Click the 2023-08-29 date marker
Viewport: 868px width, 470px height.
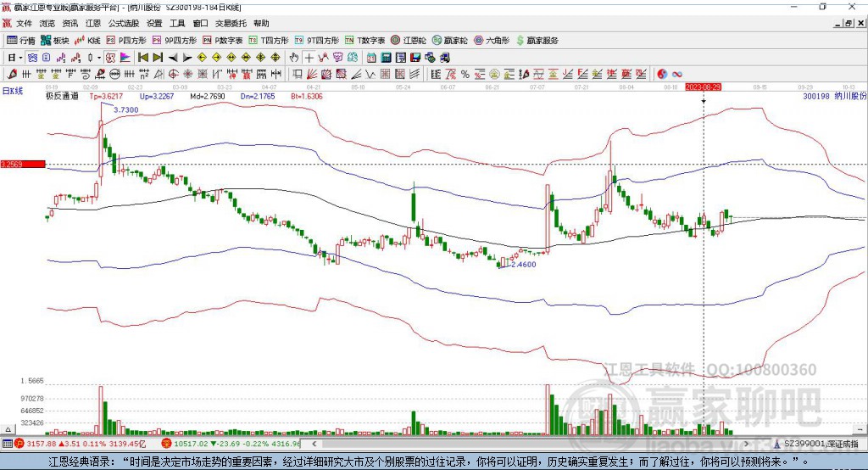(x=703, y=87)
